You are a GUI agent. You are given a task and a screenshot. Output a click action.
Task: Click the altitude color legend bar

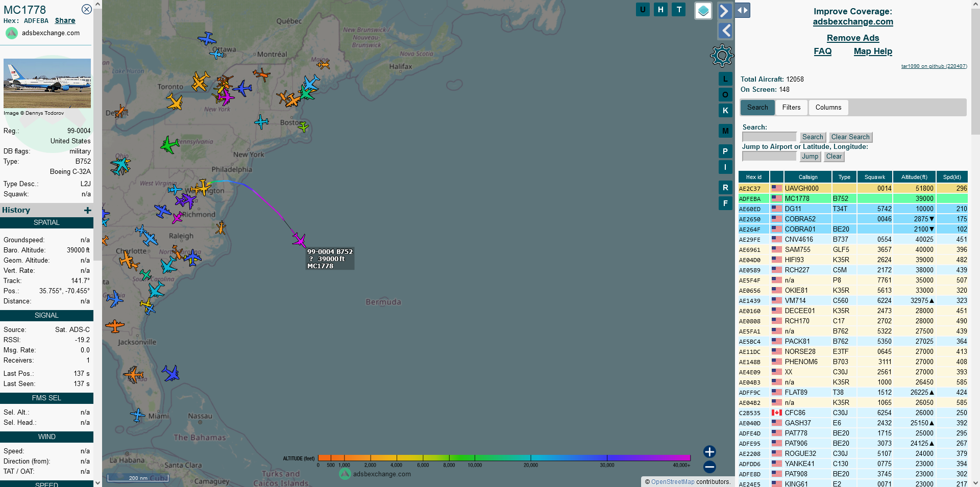pos(504,457)
